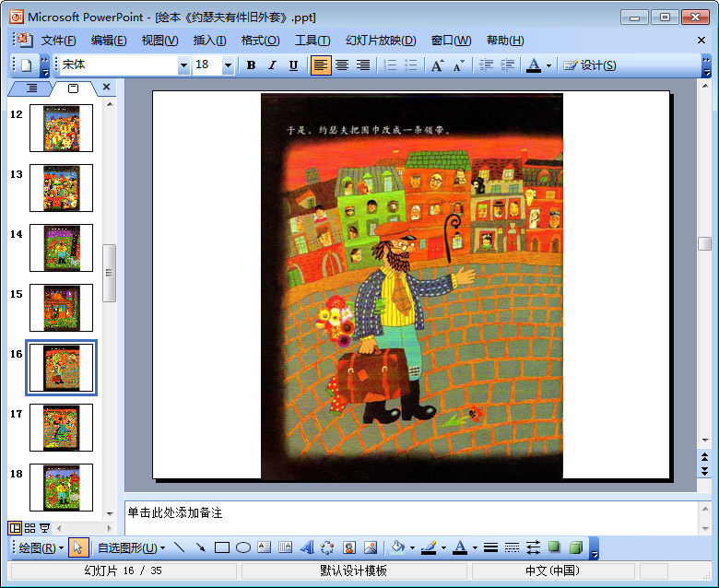This screenshot has width=719, height=588.
Task: Select slide 12 thumbnail
Action: [x=61, y=128]
